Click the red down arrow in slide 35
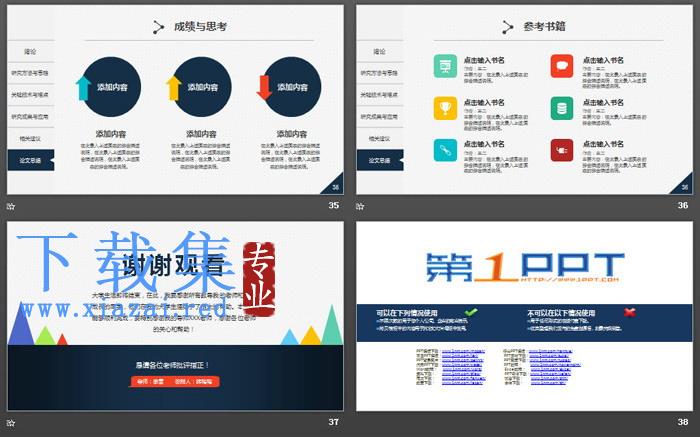The width and height of the screenshot is (700, 437). click(264, 87)
